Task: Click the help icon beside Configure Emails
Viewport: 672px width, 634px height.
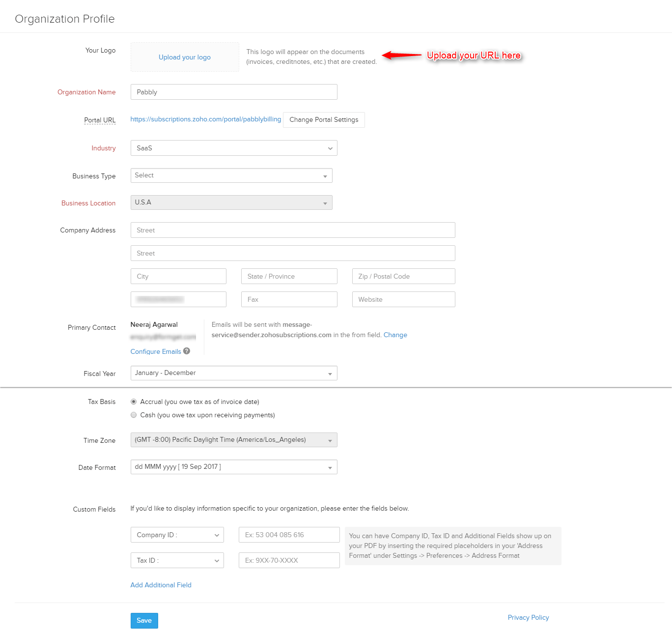Action: click(187, 351)
